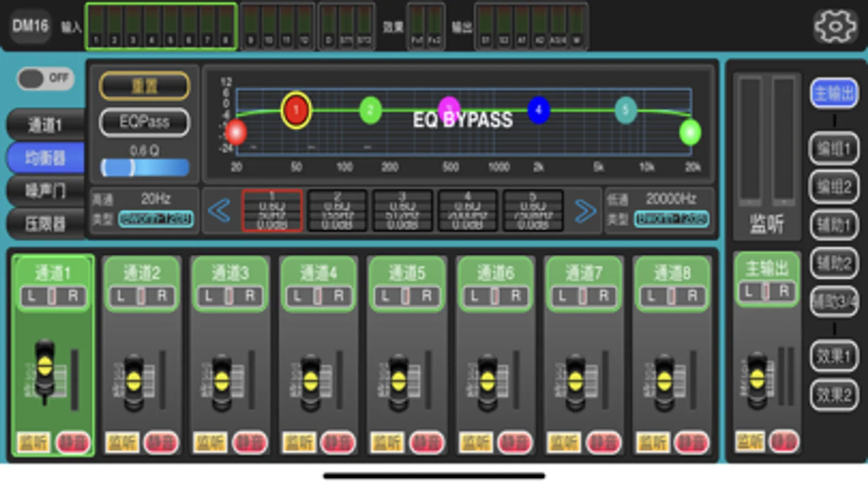Screen dimensions: 868x489
Task: Click the red high-pass filter node
Action: coord(236,132)
